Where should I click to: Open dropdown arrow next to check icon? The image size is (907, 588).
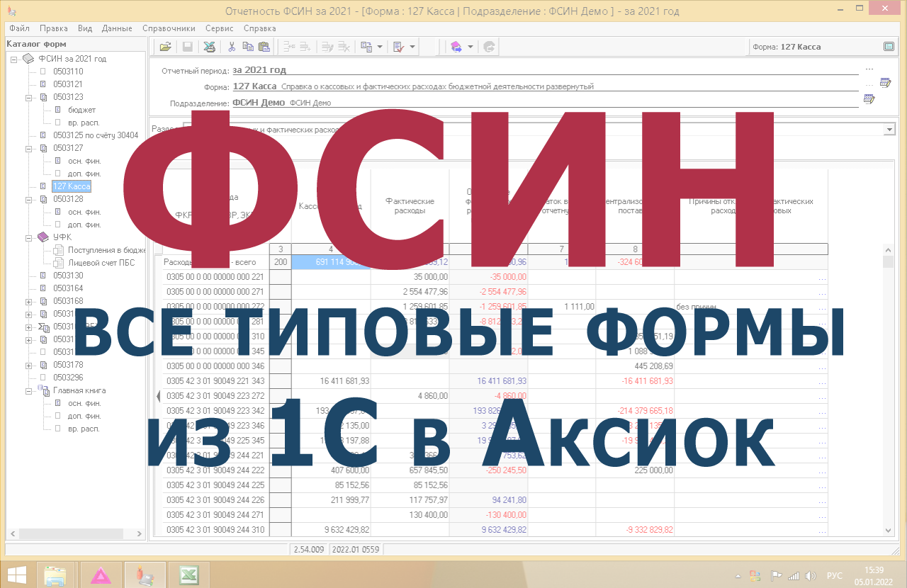[x=412, y=47]
